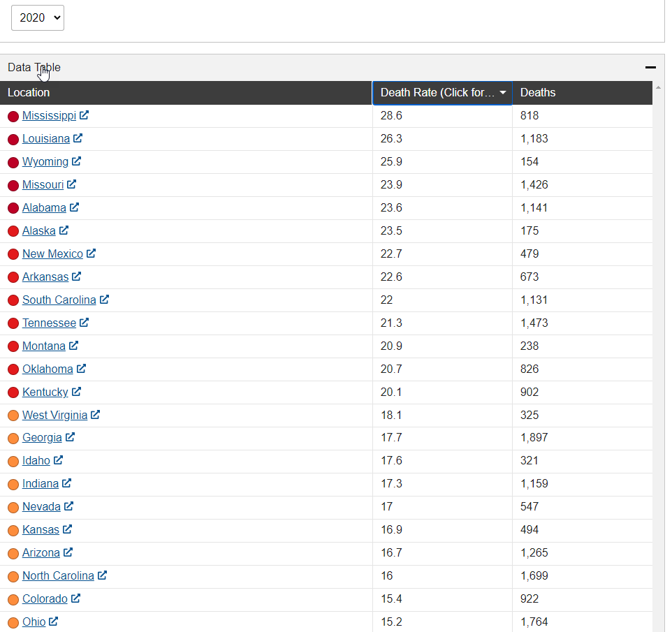Click external link icon next to Ohio
The image size is (672, 632).
point(53,622)
